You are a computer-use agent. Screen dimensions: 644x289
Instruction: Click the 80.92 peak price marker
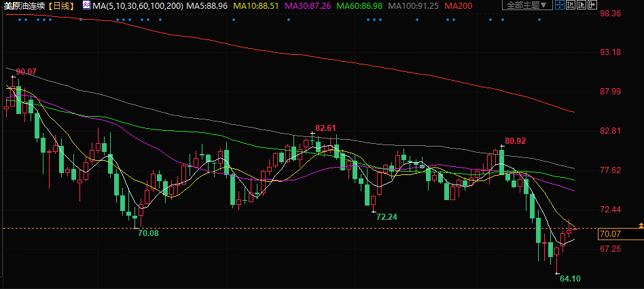[x=515, y=141]
